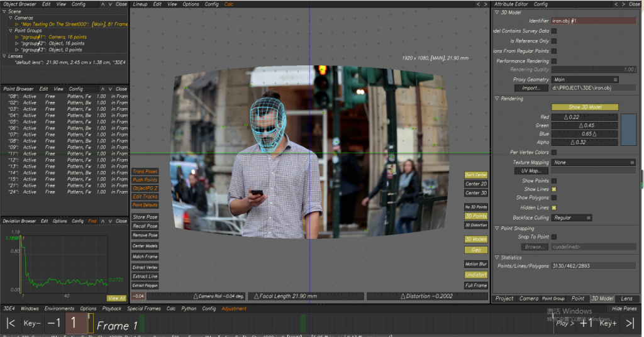Viewport: 644px width, 337px height.
Task: Toggle Performance Rendering checkbox
Action: click(554, 61)
